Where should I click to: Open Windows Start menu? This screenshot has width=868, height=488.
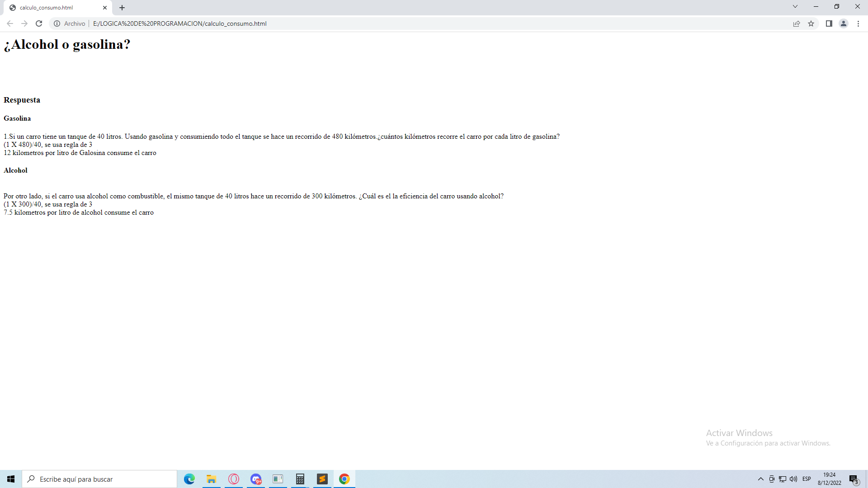click(x=11, y=479)
